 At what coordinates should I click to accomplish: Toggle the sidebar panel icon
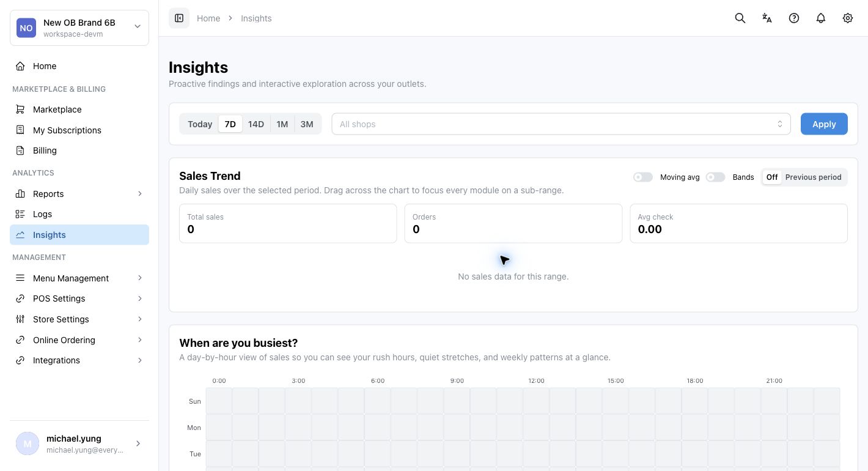[x=179, y=18]
